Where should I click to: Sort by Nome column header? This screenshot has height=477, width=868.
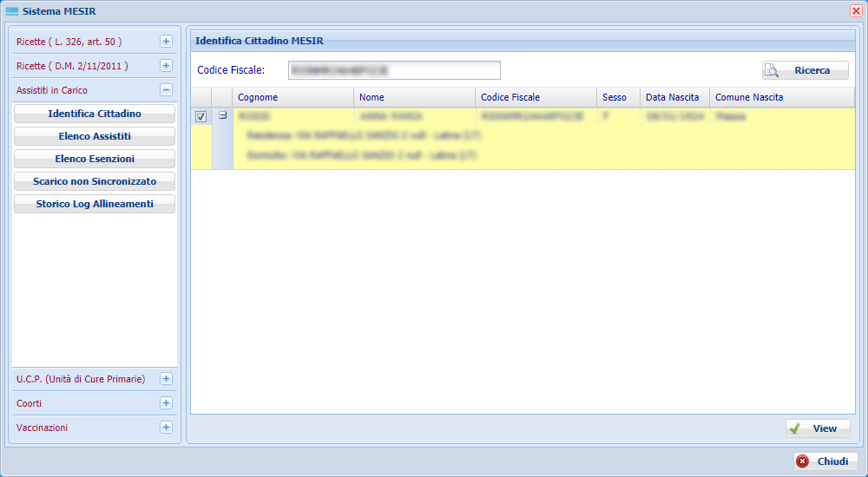coord(414,97)
